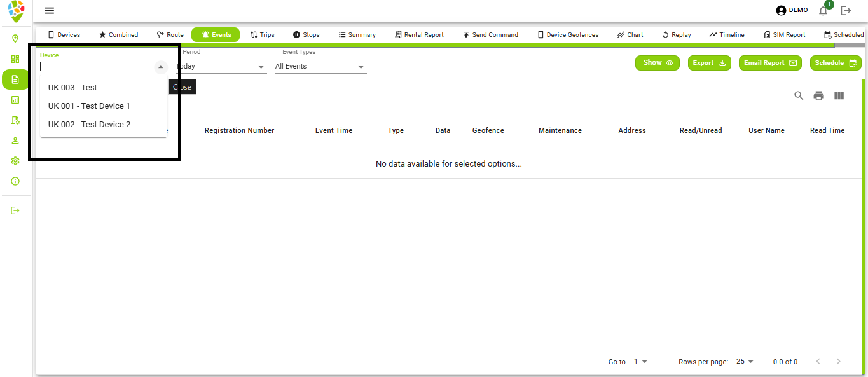The image size is (868, 377).
Task: Click the notification bell icon
Action: click(x=823, y=11)
